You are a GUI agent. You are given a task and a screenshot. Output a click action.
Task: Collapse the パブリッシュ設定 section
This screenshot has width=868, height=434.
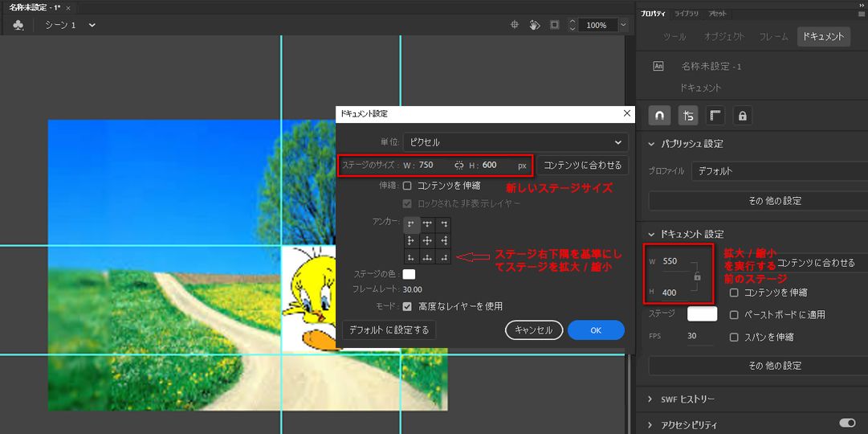(652, 144)
